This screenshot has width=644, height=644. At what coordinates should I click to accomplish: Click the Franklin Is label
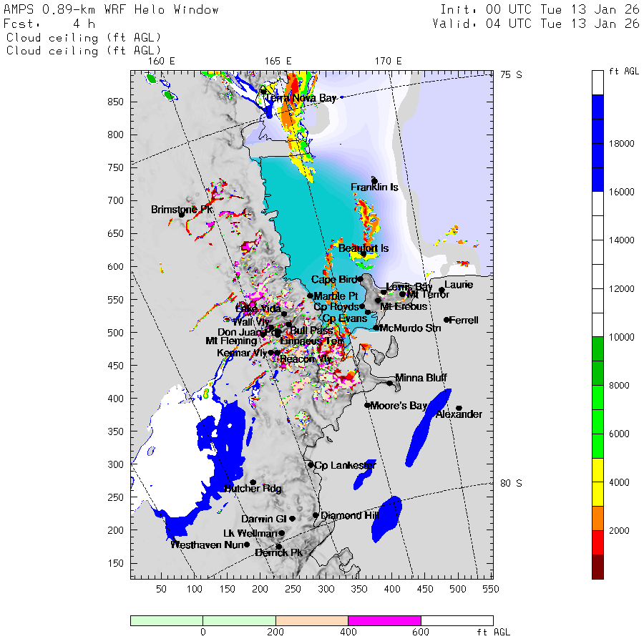coord(374,187)
